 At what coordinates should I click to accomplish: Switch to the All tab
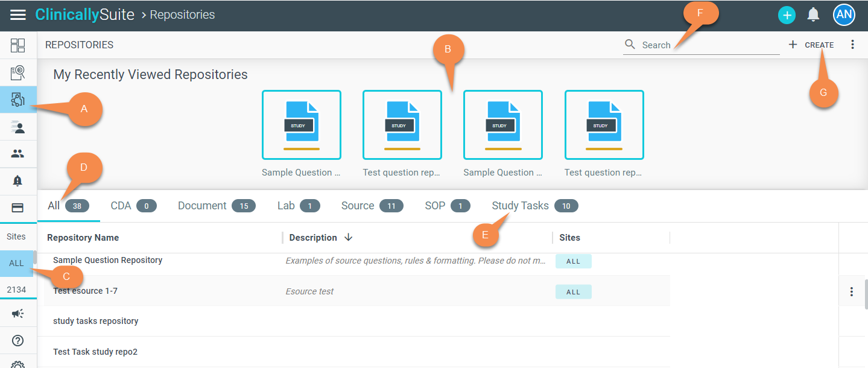(68, 206)
